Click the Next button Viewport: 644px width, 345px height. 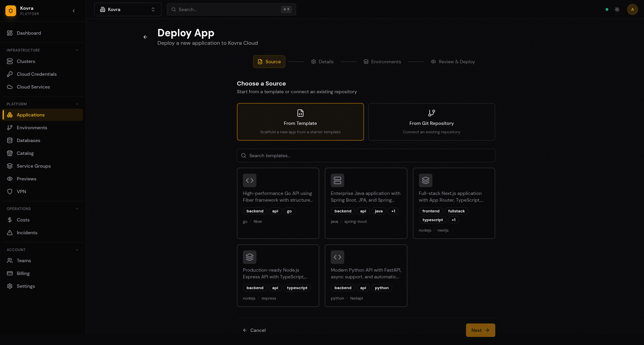(480, 330)
